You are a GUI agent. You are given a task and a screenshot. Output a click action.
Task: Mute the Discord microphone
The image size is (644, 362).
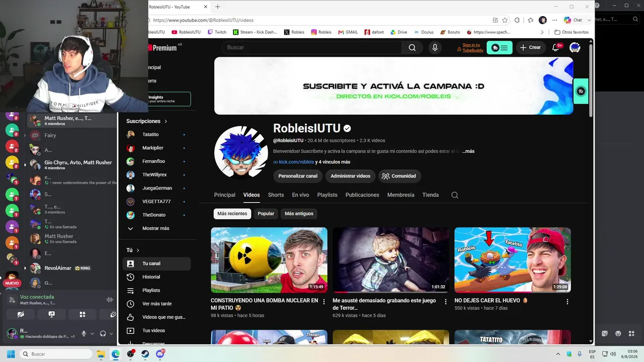point(84,333)
